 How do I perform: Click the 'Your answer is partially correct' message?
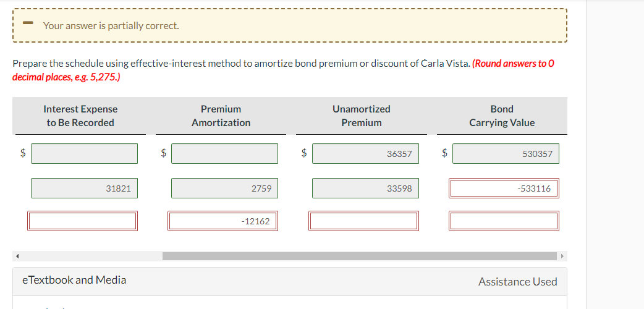point(111,26)
